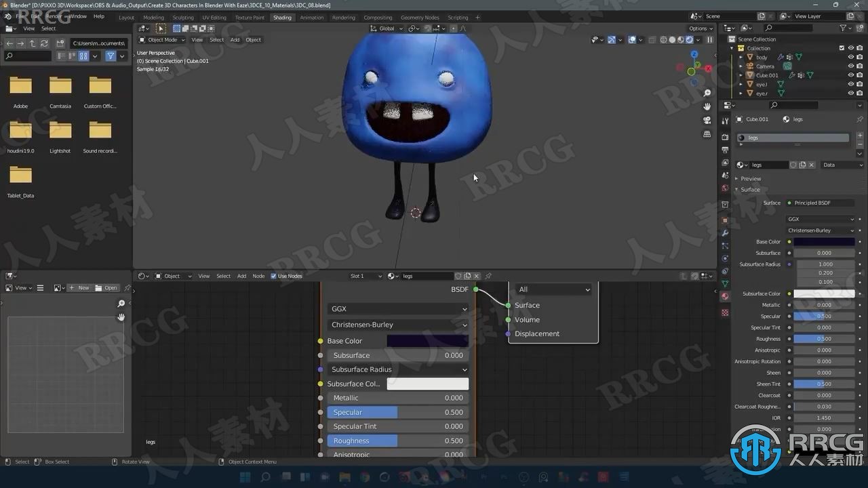
Task: Refresh the file browser listing
Action: [x=44, y=43]
